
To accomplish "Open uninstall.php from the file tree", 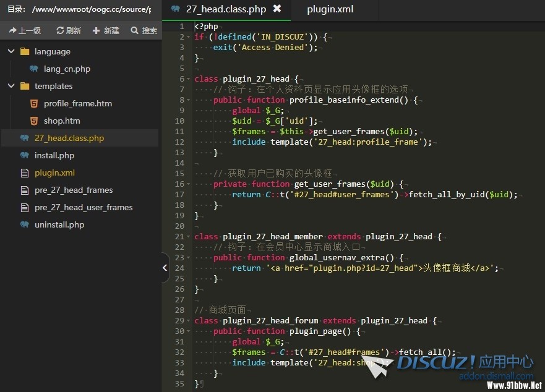I will coord(59,224).
